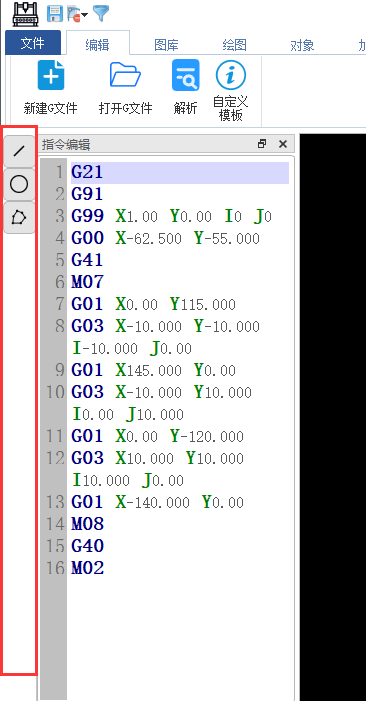Click the blue funnel filter icon
Viewport: 366px width, 701px height.
(101, 13)
